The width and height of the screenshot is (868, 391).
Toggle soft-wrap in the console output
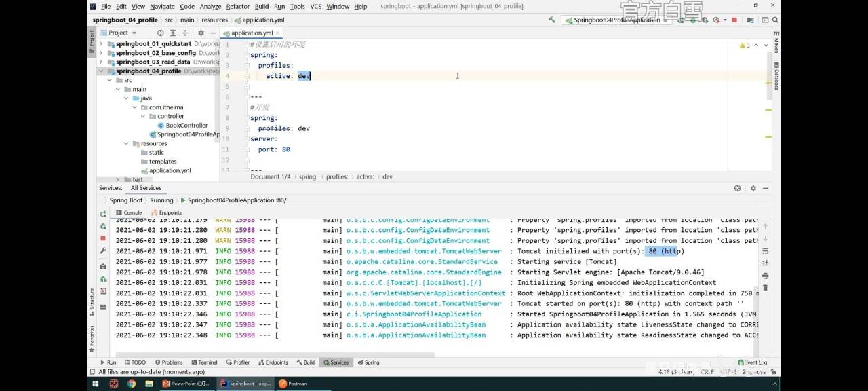(766, 251)
